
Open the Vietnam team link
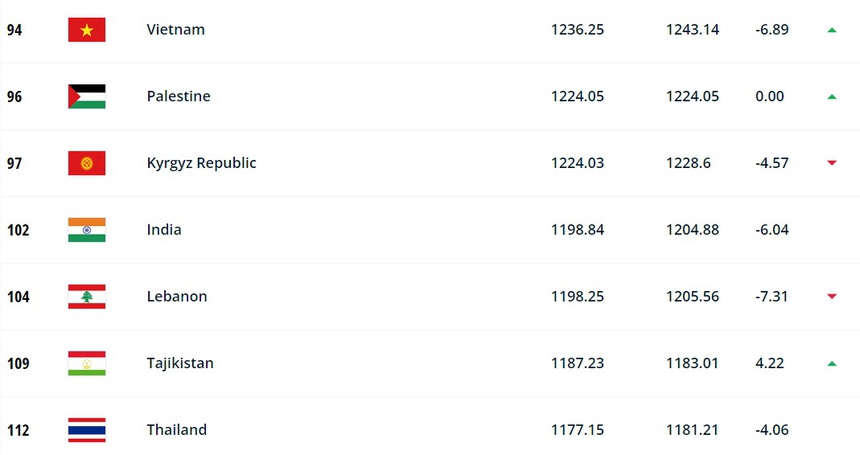tap(175, 30)
